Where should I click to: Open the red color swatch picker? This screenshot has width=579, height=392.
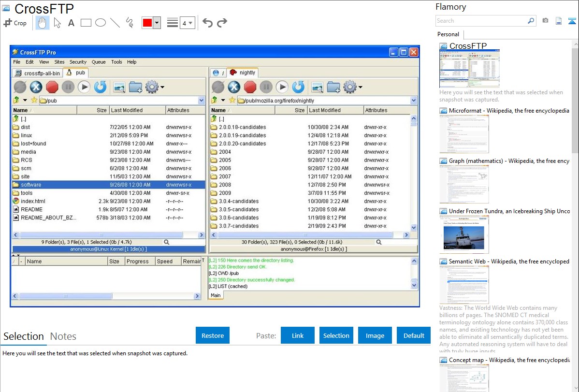147,23
